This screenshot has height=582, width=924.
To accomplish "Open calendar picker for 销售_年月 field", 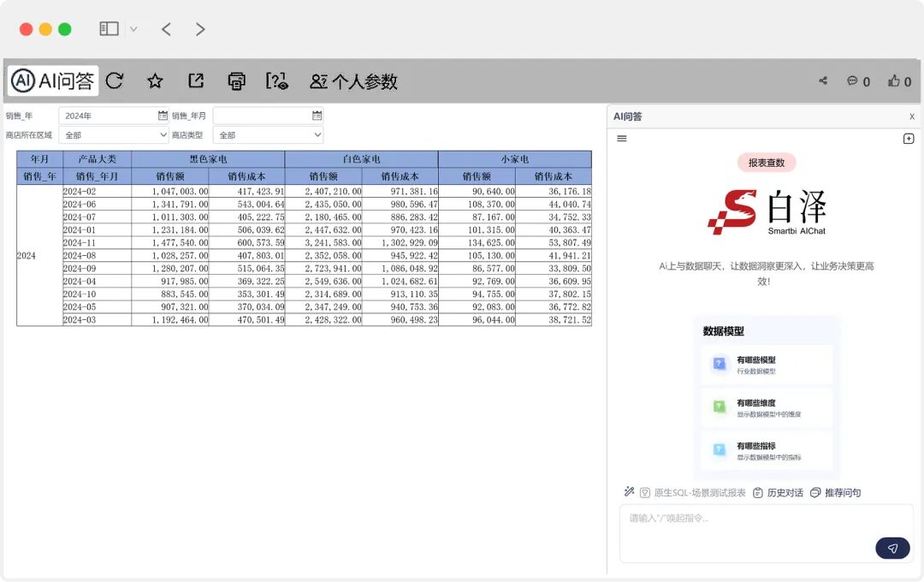I will [x=317, y=116].
